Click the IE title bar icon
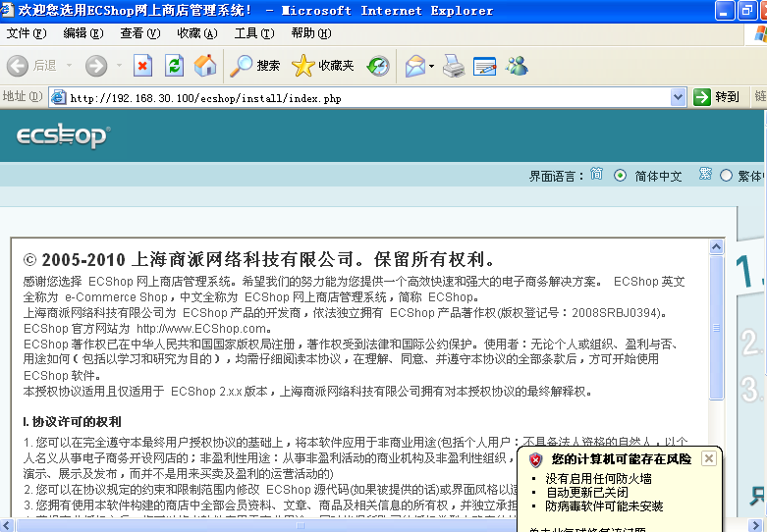The image size is (767, 532). [x=7, y=10]
